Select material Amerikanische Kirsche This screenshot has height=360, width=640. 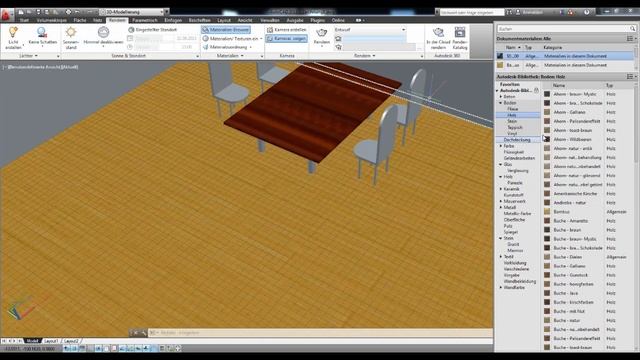[575, 193]
